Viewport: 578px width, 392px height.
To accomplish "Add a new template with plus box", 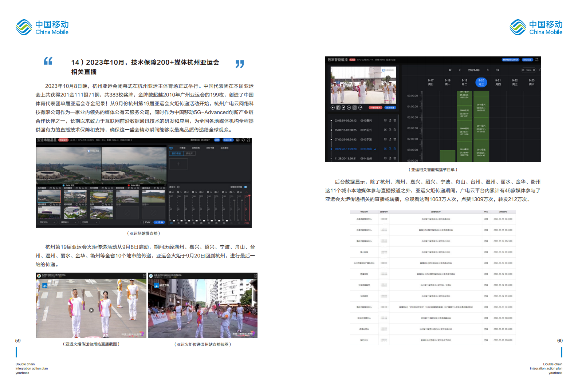I will pyautogui.click(x=178, y=164).
